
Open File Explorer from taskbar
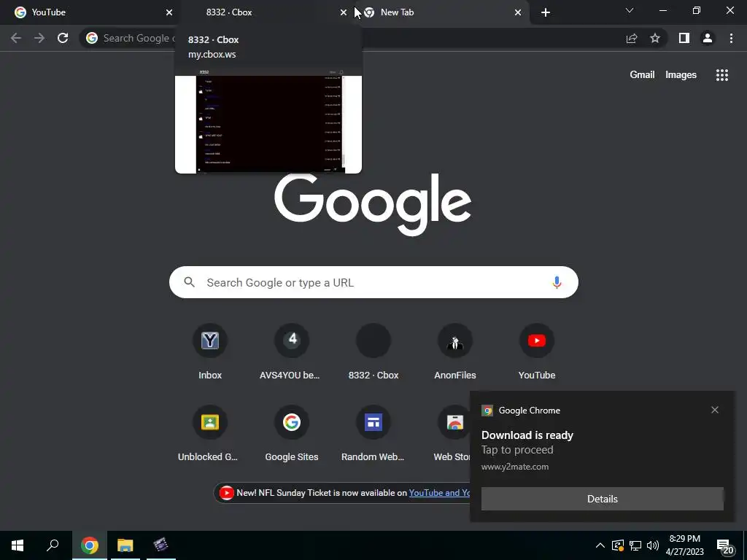point(125,545)
